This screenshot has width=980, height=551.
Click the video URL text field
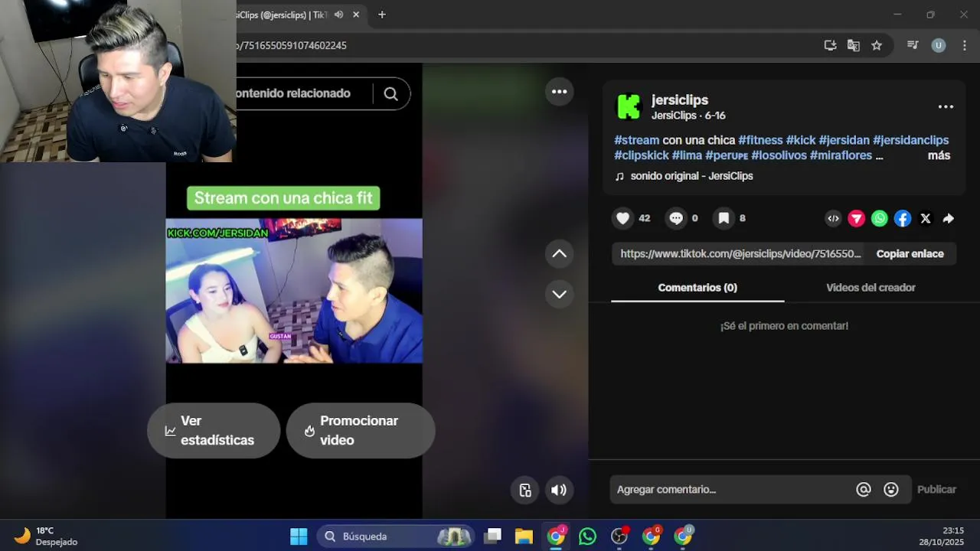[x=738, y=254]
